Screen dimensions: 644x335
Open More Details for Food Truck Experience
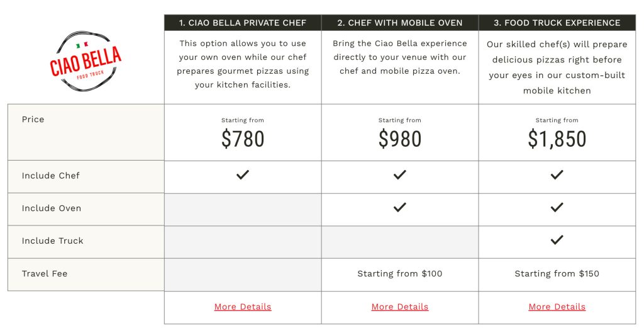557,307
